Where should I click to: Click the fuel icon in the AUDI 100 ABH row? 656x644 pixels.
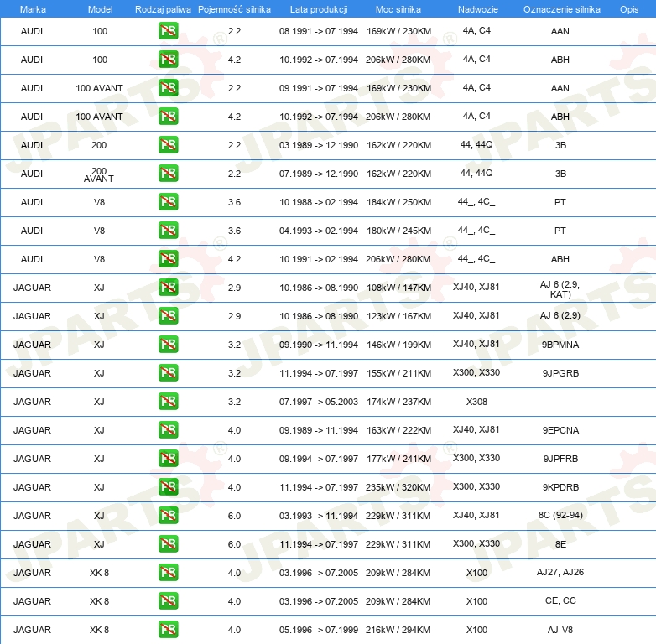click(168, 60)
